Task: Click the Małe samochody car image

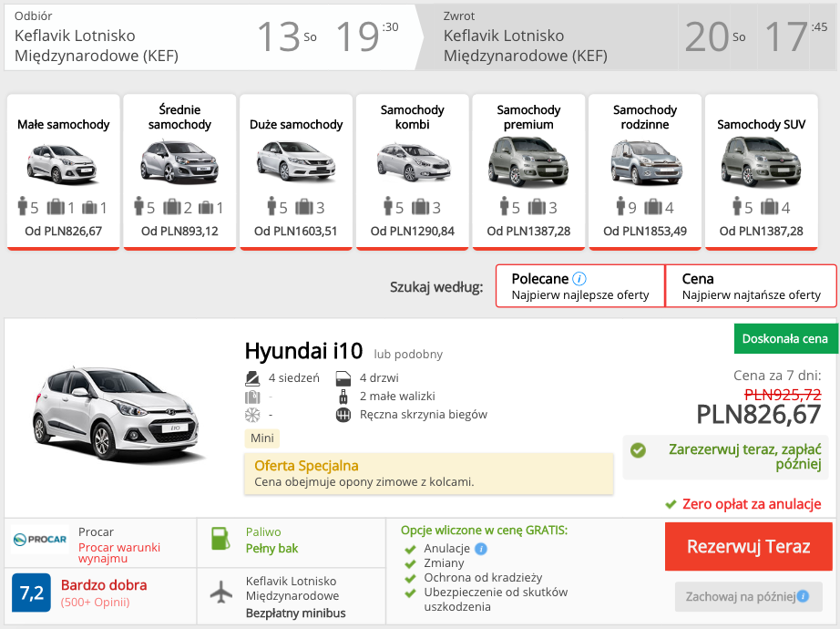Action: tap(62, 164)
